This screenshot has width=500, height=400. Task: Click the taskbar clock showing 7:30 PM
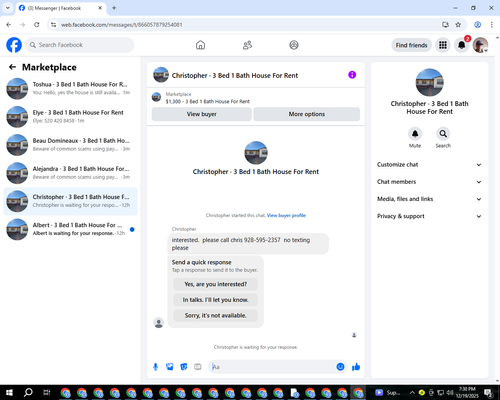tap(467, 392)
